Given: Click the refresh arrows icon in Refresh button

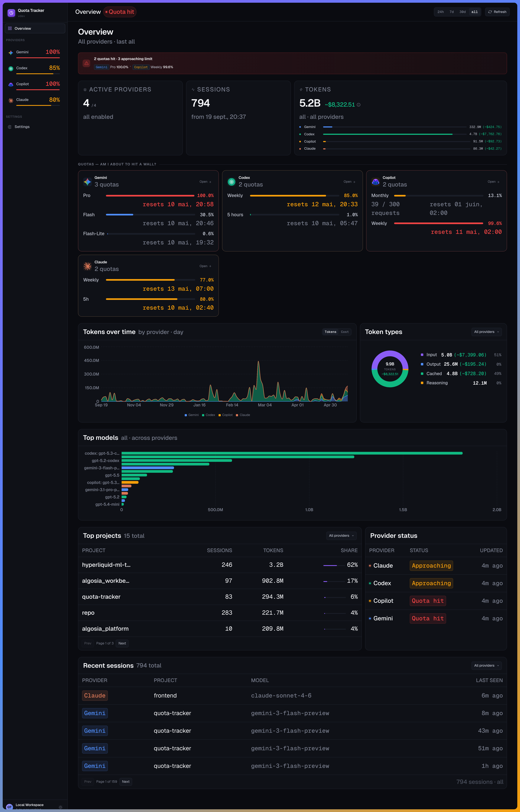Looking at the screenshot, I should pos(490,12).
